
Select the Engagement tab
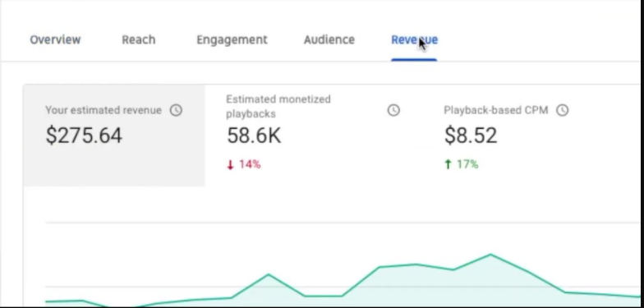click(232, 39)
